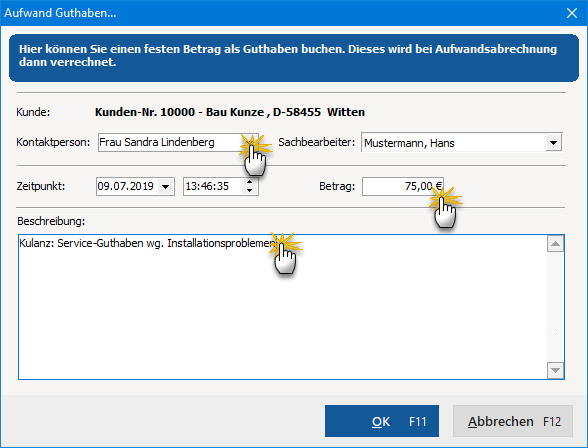This screenshot has width=588, height=448.
Task: Click the blue Guthaben info banner text
Action: click(288, 55)
